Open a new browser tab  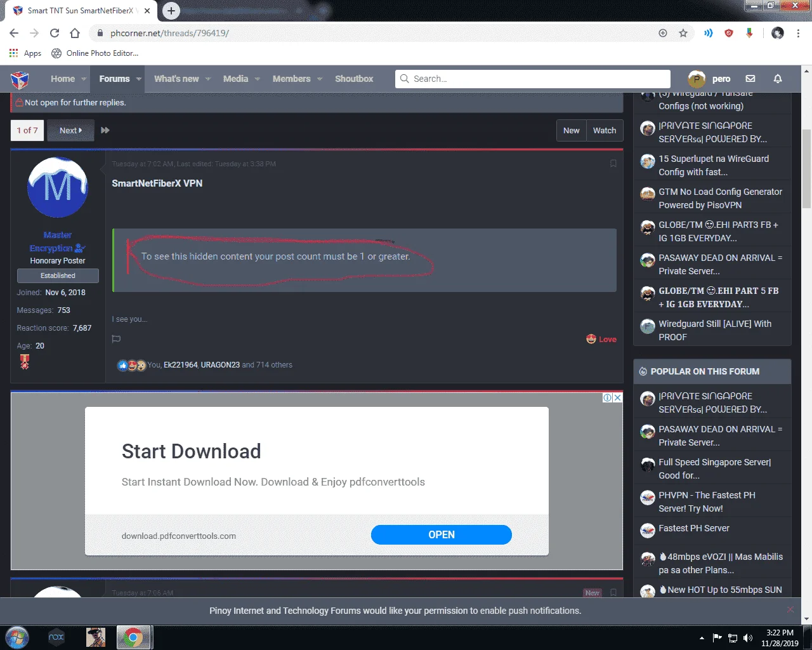(x=171, y=10)
